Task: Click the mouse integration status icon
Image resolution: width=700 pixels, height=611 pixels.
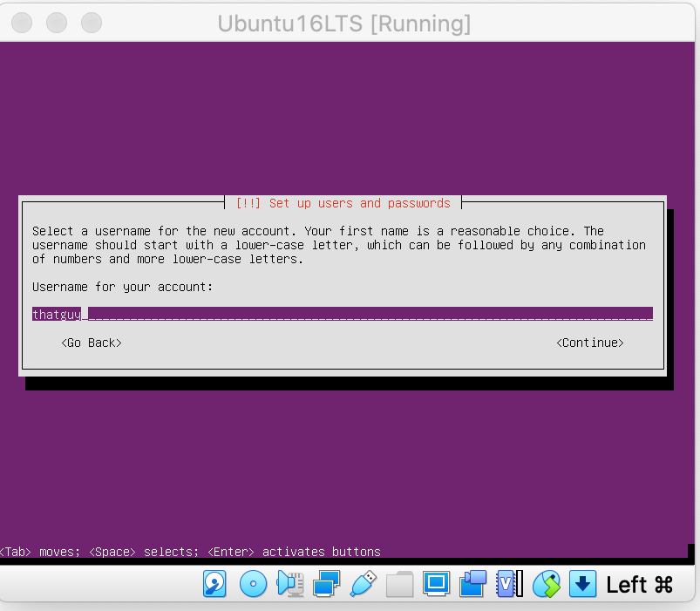Action: click(547, 583)
